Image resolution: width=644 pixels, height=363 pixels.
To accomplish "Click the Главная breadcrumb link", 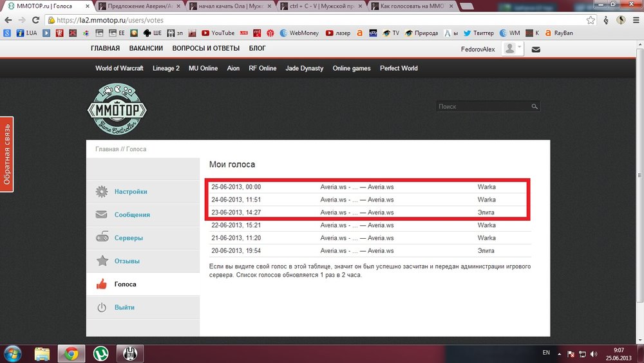I will click(x=107, y=149).
